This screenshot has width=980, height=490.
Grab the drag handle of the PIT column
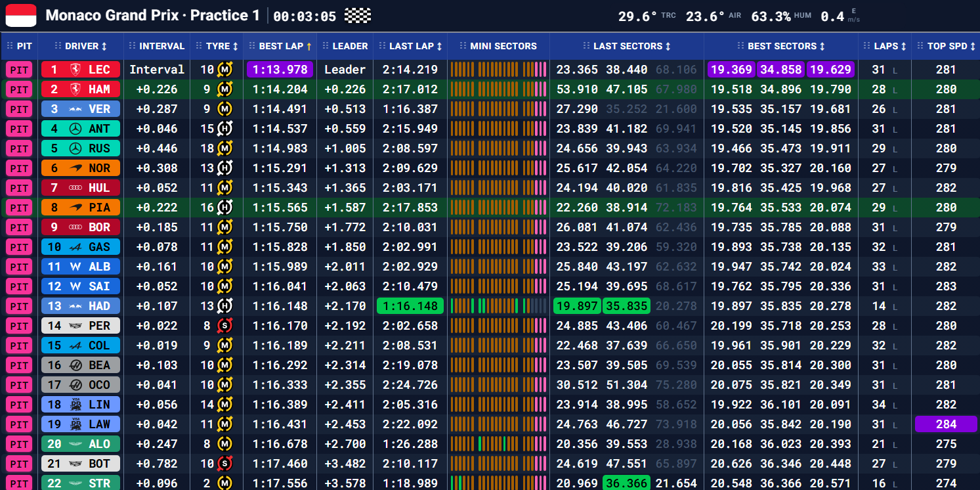click(x=9, y=46)
